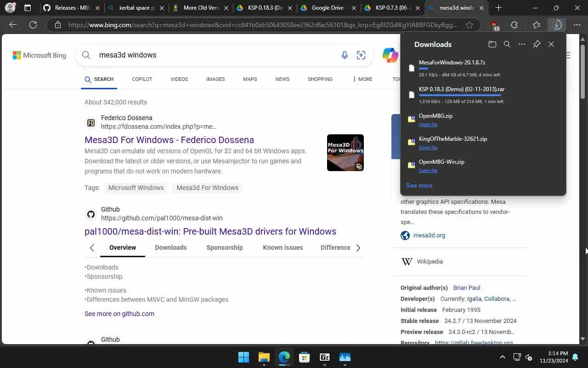Select the NEWS search category
This screenshot has width=588, height=368.
click(283, 79)
